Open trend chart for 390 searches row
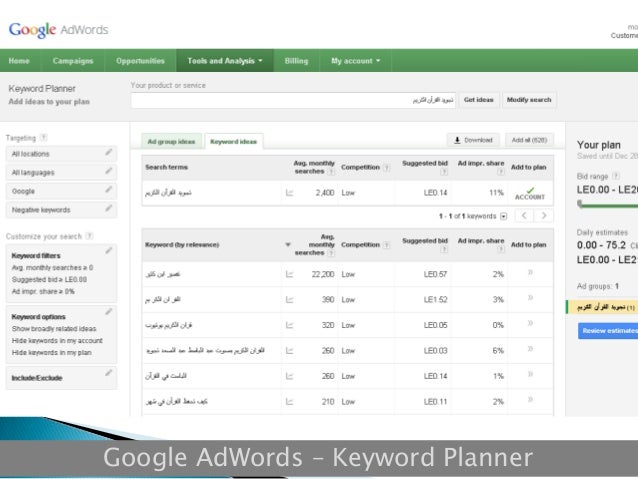638x479 pixels. click(x=289, y=300)
